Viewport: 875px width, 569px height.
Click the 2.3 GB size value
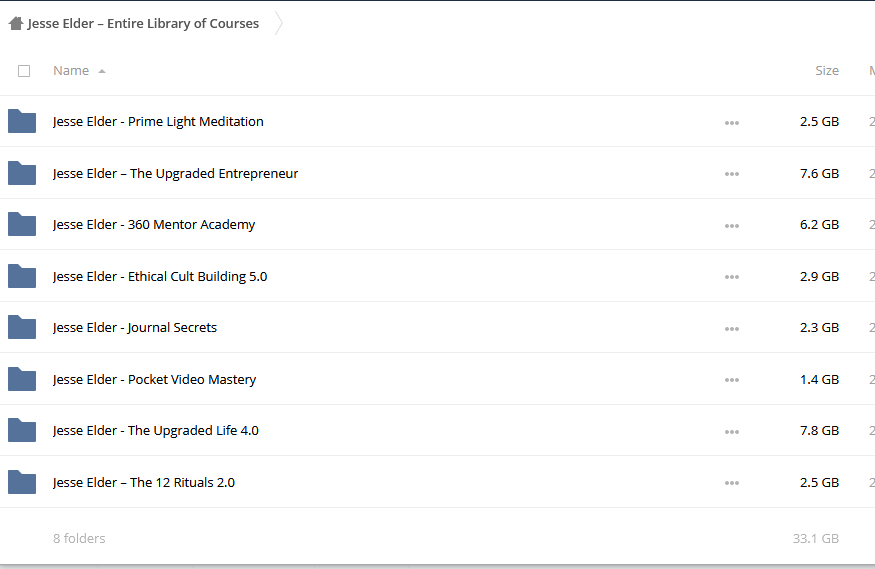pyautogui.click(x=819, y=328)
